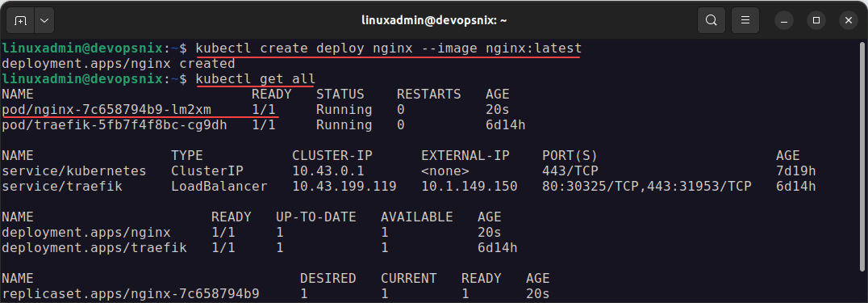This screenshot has height=303, width=868.
Task: Click the 6d14h age of traefik pod
Action: pos(506,125)
